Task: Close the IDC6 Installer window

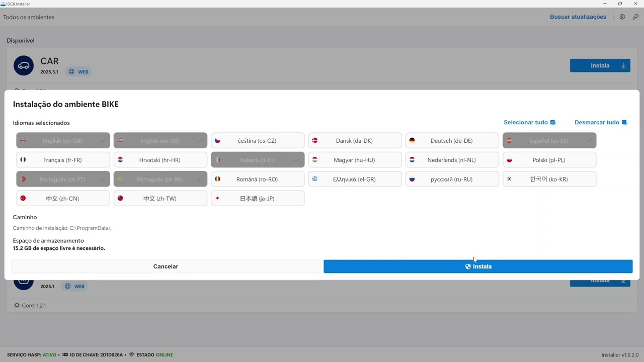Action: (635, 4)
